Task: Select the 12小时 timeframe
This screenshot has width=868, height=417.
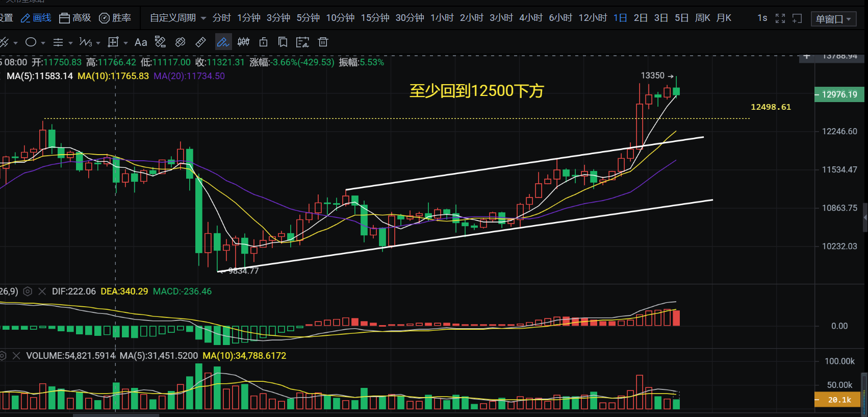Action: click(x=593, y=18)
